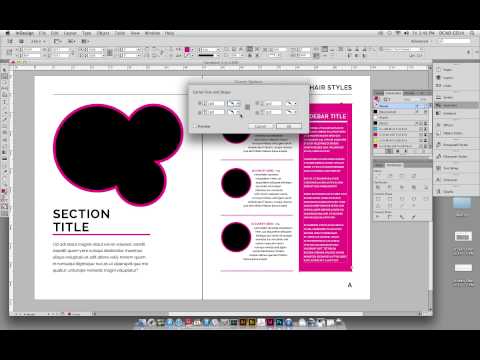Open the Object menu
Viewport: 480px width, 360px height.
103,33
